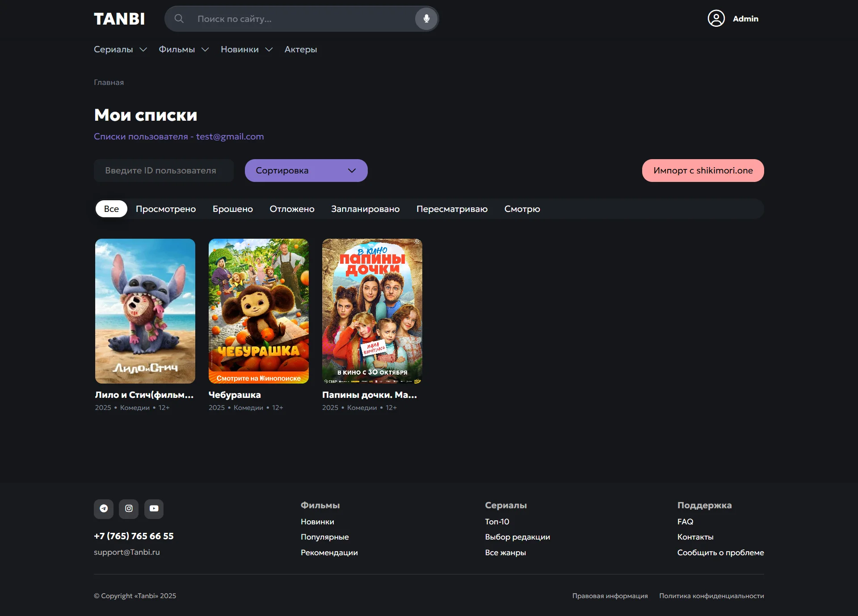
Task: Click Импорт с shikimori.one button
Action: pos(702,170)
